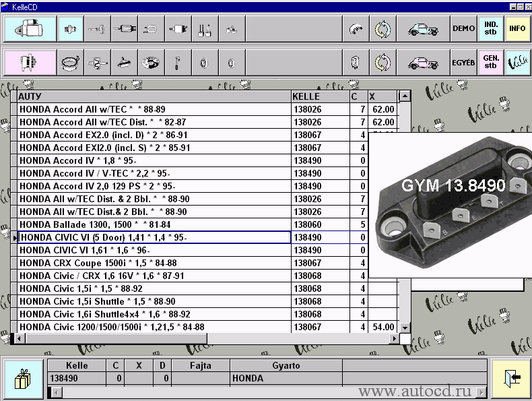The image size is (532, 401).
Task: Click the GYM 13.8490 ignition module picture
Action: [x=451, y=205]
